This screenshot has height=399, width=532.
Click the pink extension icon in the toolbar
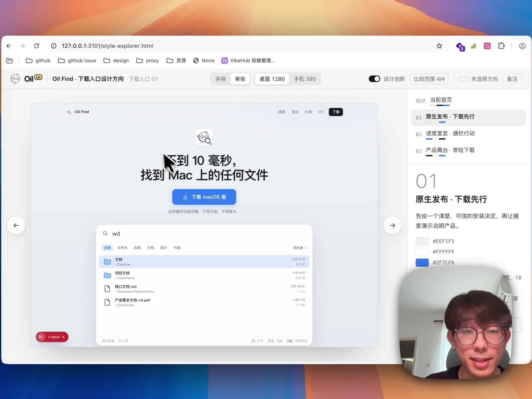(487, 46)
